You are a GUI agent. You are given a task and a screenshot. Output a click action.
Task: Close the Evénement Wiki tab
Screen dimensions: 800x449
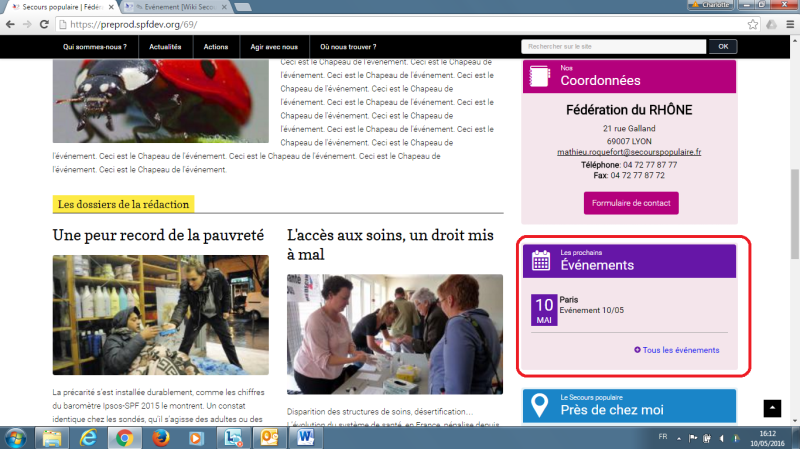(x=224, y=7)
